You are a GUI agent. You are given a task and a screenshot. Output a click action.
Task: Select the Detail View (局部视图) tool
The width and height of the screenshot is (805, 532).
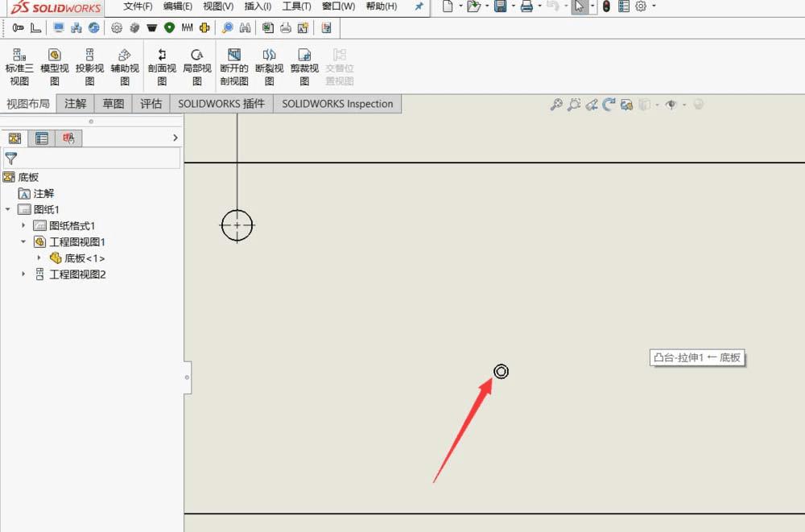[x=197, y=66]
